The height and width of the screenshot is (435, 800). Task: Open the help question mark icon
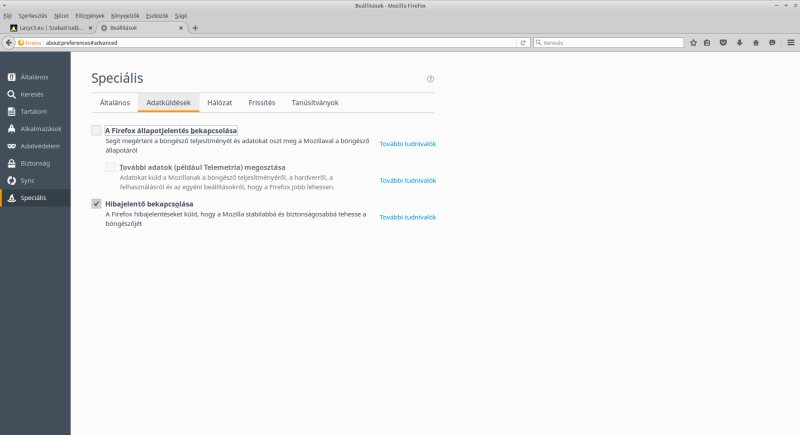(x=430, y=79)
